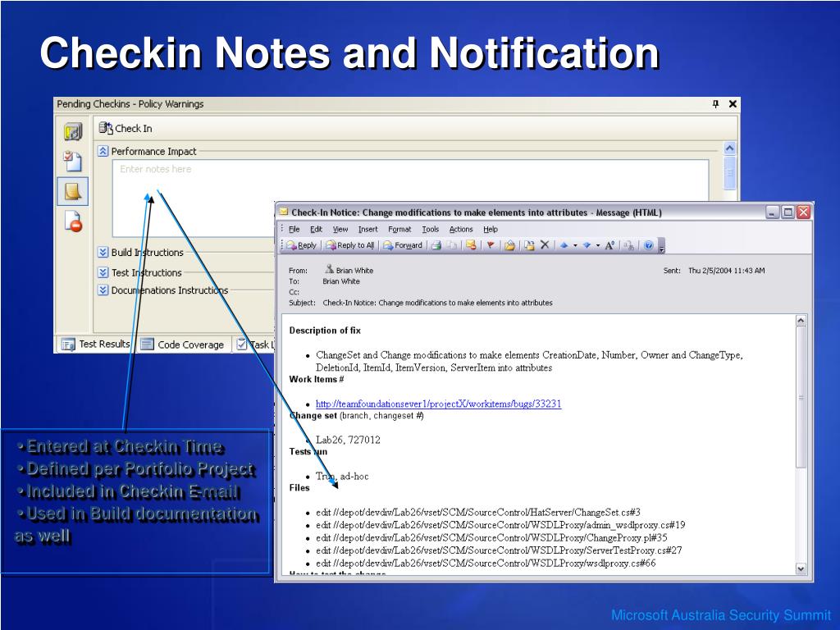Click the Find/translate icon beside font size
The image size is (840, 630).
(629, 245)
